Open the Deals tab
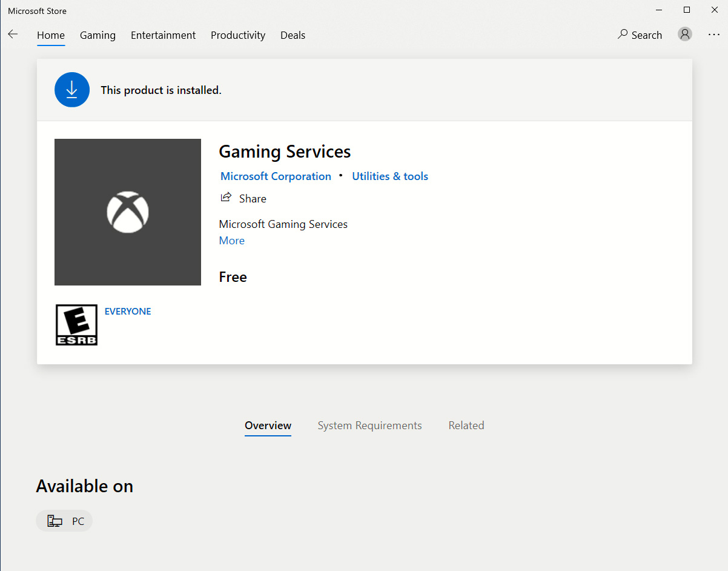The height and width of the screenshot is (571, 728). (293, 35)
